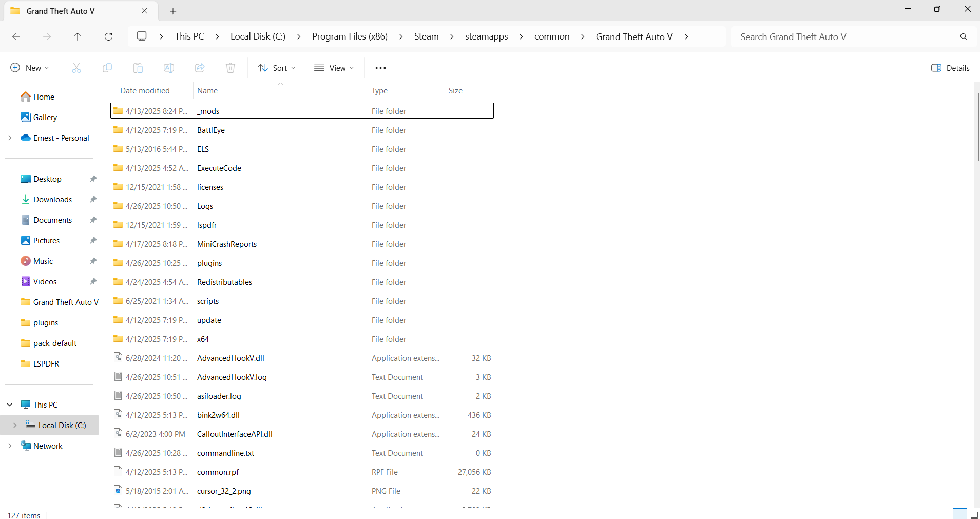Open Home in the navigation pane

click(x=37, y=97)
